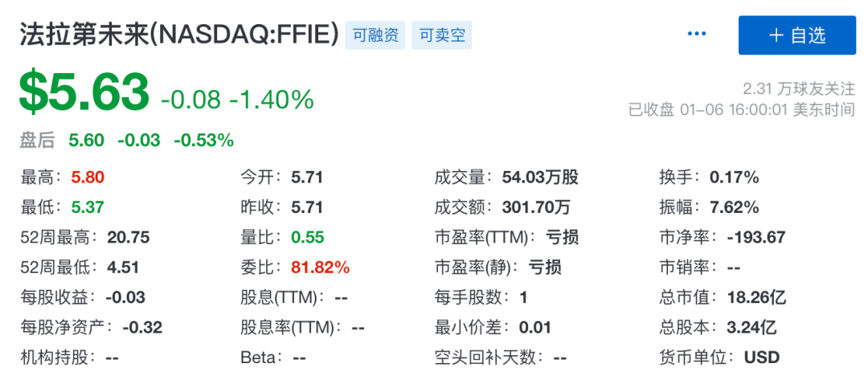Click the 盘后 after-hours price 5.60
Screen dimensions: 868x384
click(x=86, y=141)
